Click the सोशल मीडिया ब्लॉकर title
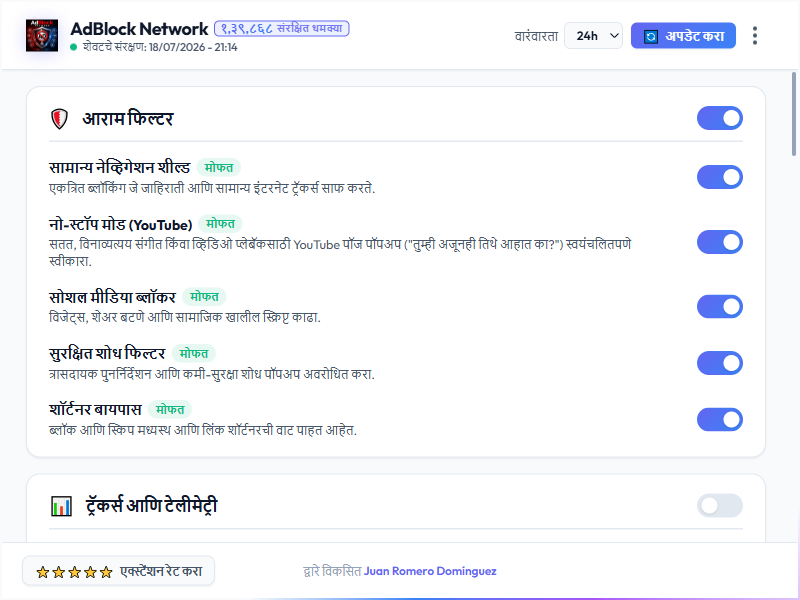Viewport: 800px width, 600px height. (x=112, y=297)
